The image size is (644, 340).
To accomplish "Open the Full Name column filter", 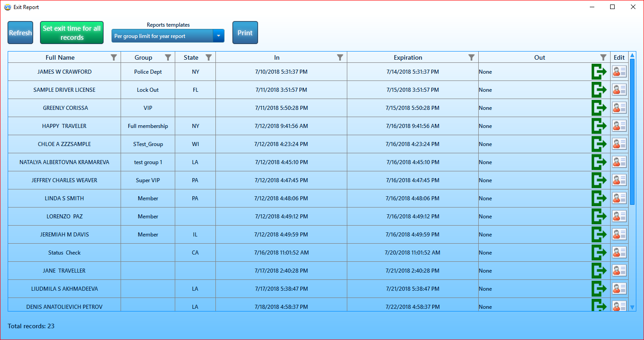I will click(x=114, y=57).
